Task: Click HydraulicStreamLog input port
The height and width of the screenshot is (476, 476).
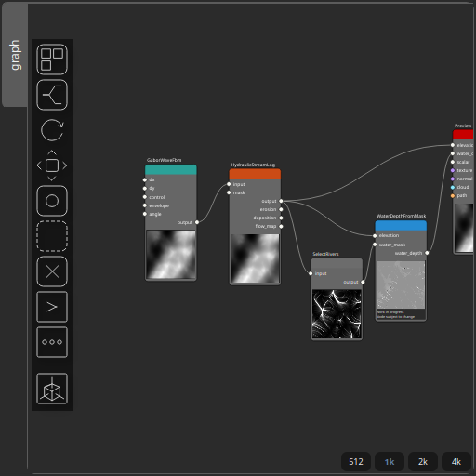Action: (229, 184)
